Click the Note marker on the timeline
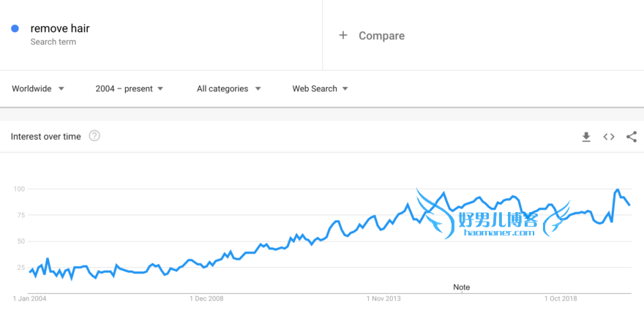This screenshot has height=313, width=644. coord(462,287)
